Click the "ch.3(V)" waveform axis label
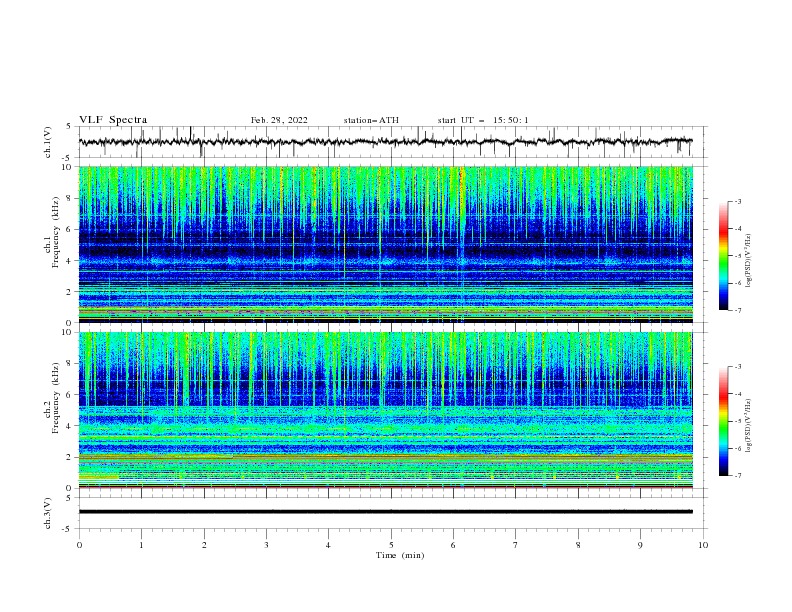The image size is (792, 612). click(48, 513)
